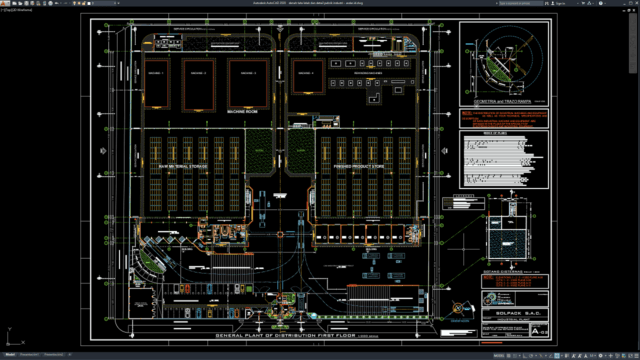Click the RAW MATERIAL STORAGE label
The width and height of the screenshot is (640, 360).
tap(182, 167)
